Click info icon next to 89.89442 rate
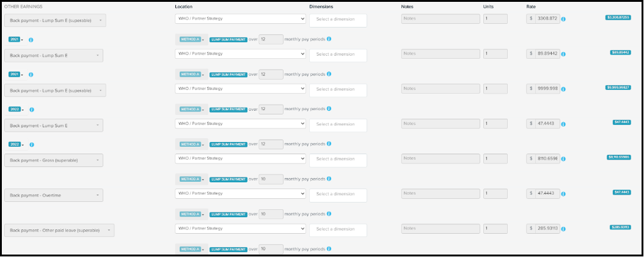644x257 pixels. [x=563, y=54]
